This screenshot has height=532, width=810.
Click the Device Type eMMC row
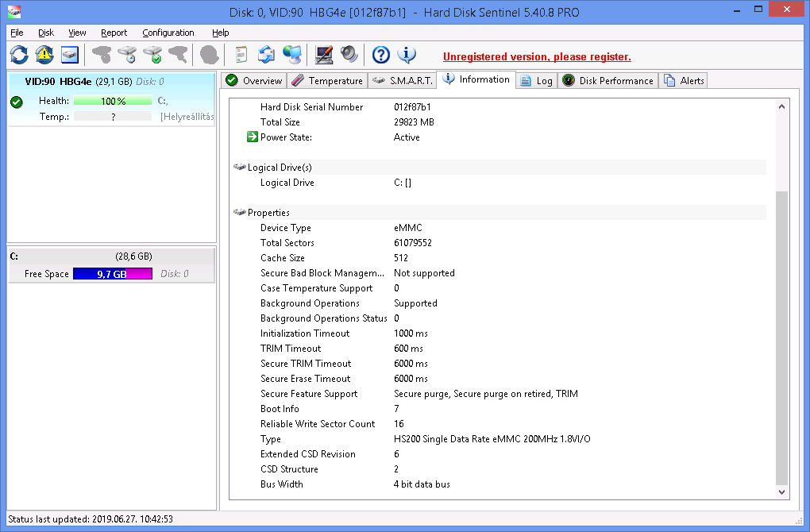pos(499,228)
